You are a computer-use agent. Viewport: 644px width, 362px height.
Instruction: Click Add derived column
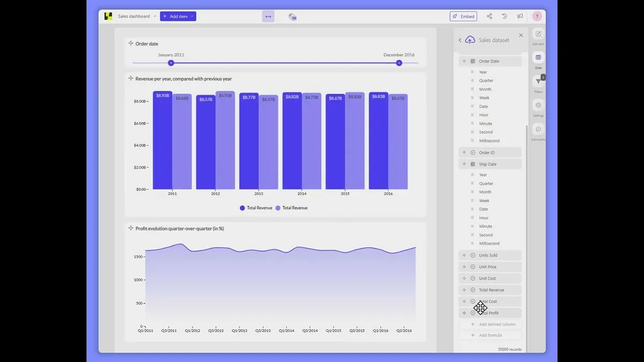[x=490, y=324]
